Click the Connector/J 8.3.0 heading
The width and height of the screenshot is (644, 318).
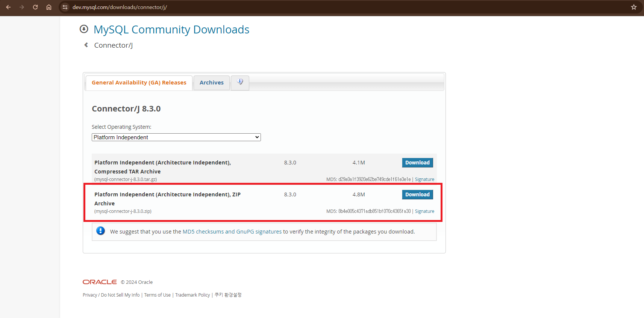coord(126,109)
